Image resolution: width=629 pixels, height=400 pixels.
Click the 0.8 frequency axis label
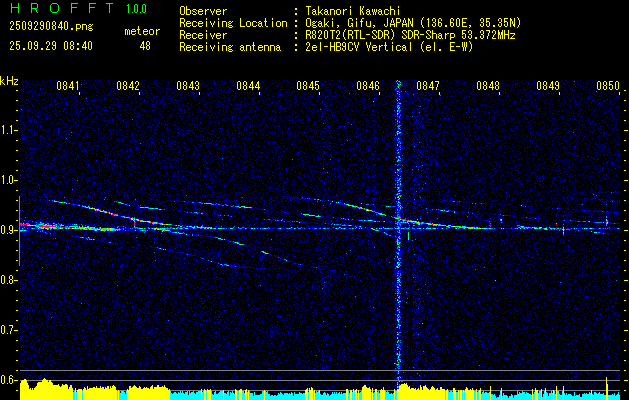pyautogui.click(x=9, y=280)
